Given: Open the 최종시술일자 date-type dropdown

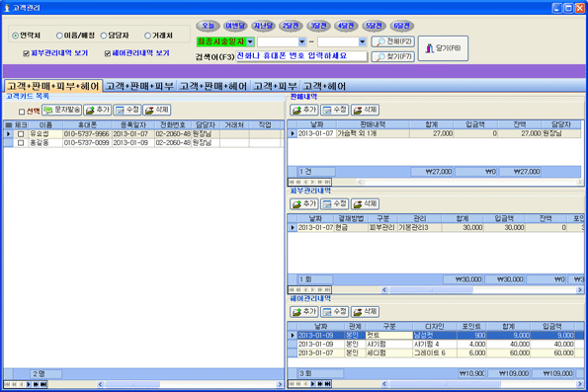Looking at the screenshot, I should click(250, 41).
